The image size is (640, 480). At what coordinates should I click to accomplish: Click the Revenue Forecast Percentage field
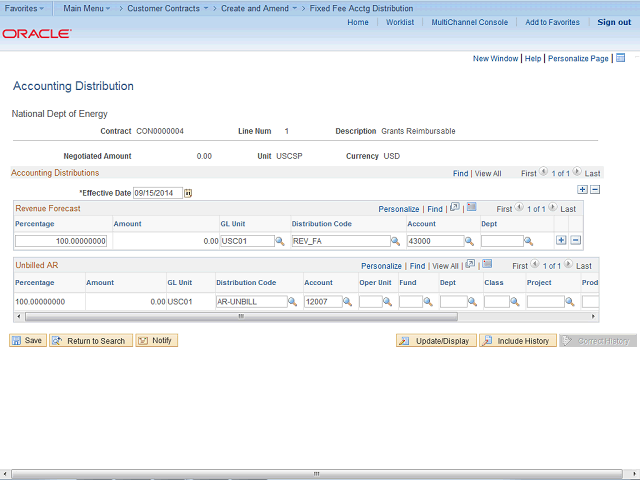coord(61,241)
